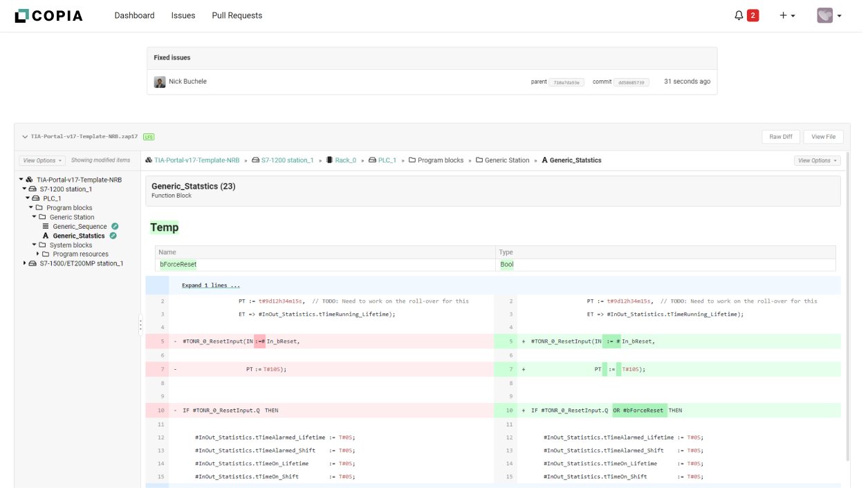868x488 pixels.
Task: Open the notifications bell
Action: [739, 15]
